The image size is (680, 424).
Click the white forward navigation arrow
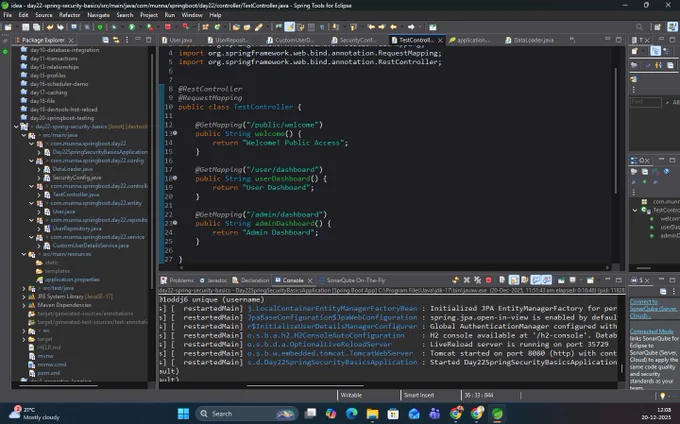tap(411, 27)
